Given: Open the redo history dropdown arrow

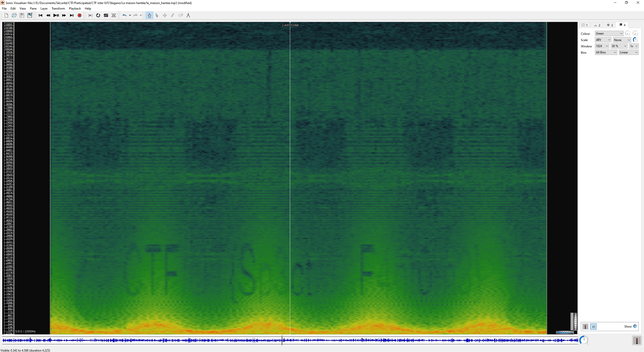Looking at the screenshot, I should [141, 15].
